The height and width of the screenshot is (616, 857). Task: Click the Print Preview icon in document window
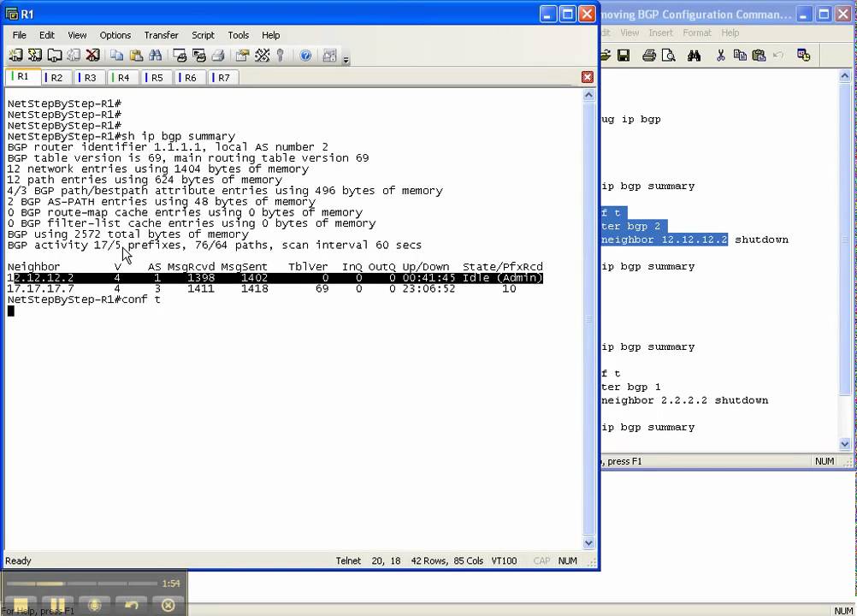point(668,55)
